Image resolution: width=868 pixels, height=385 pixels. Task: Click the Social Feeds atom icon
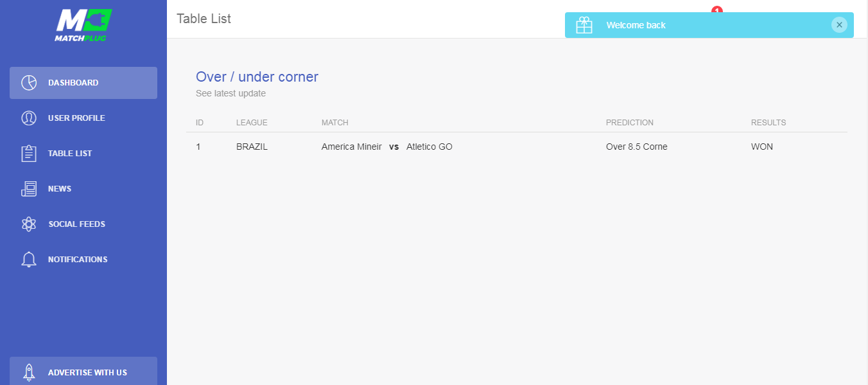click(29, 224)
